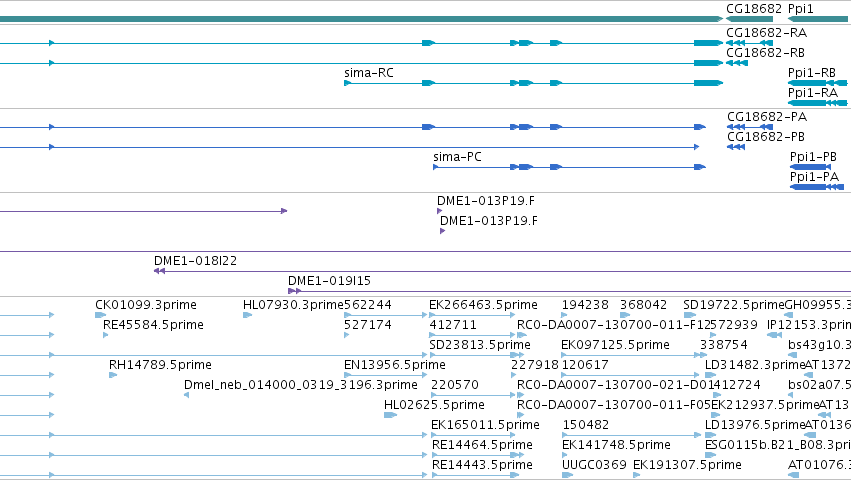Click the 338754 feature label
This screenshot has width=851, height=480.
click(723, 345)
